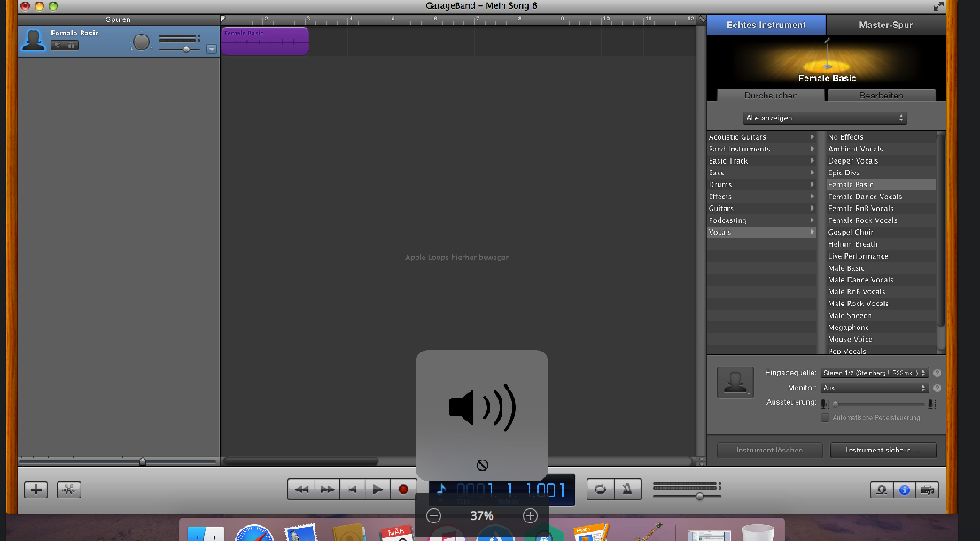
Task: Click the plus button beside 37%
Action: (530, 515)
